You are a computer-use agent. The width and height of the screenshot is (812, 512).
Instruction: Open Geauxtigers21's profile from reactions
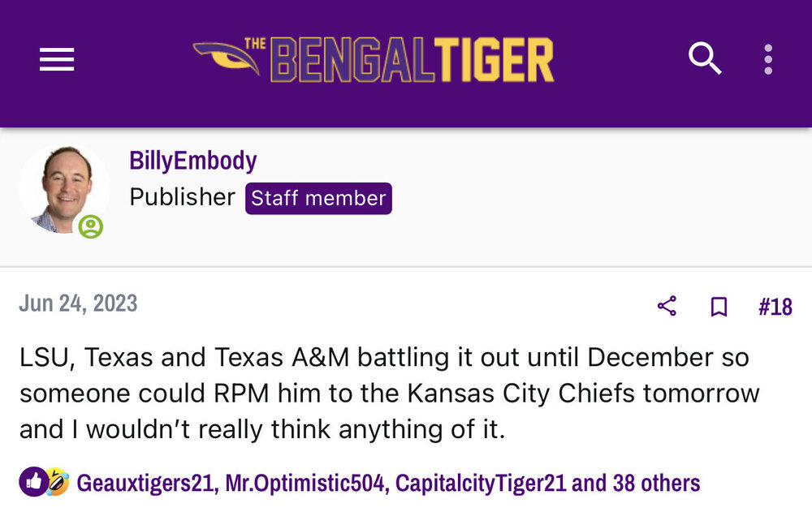point(145,484)
